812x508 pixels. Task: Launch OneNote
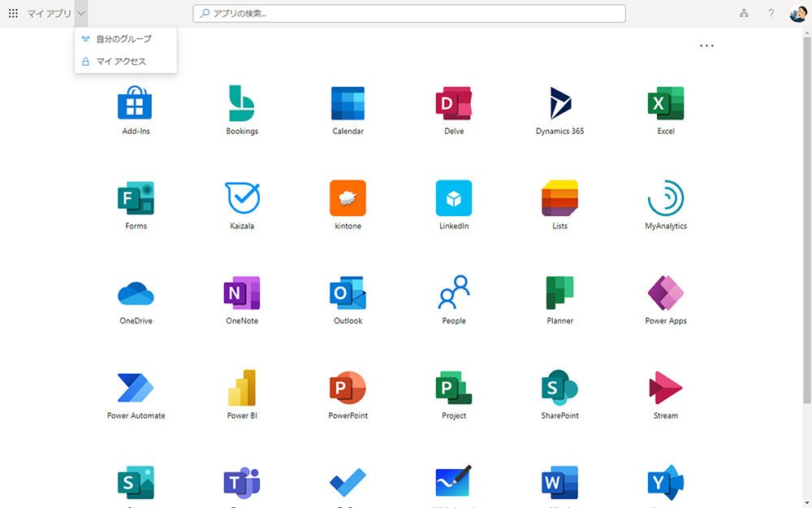(x=242, y=293)
